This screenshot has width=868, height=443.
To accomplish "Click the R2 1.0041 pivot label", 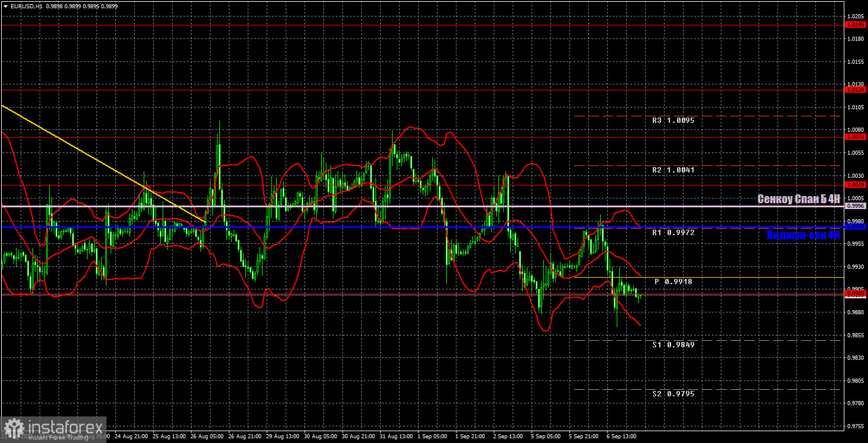I will 673,170.
